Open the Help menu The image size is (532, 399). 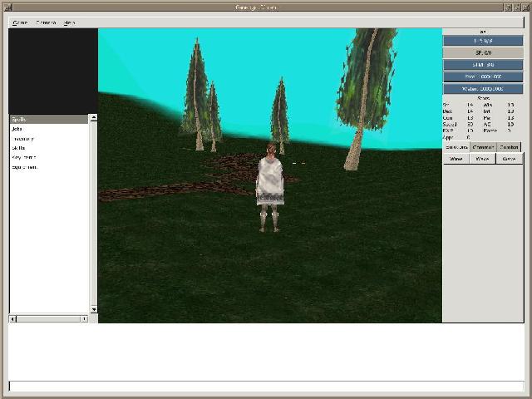pyautogui.click(x=70, y=22)
